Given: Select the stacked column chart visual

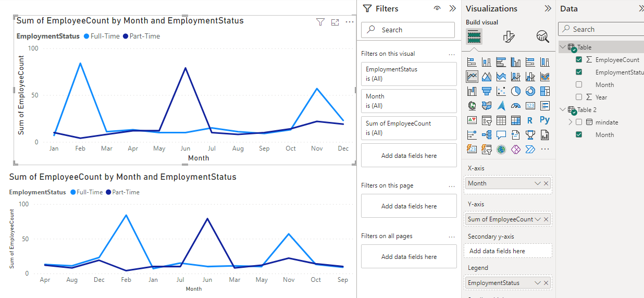Looking at the screenshot, I should [487, 62].
